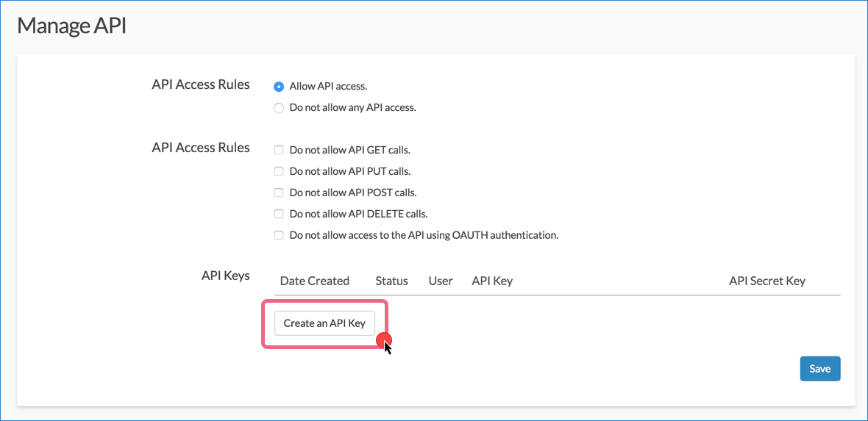This screenshot has height=421, width=868.
Task: Click the API Key column header
Action: click(492, 281)
